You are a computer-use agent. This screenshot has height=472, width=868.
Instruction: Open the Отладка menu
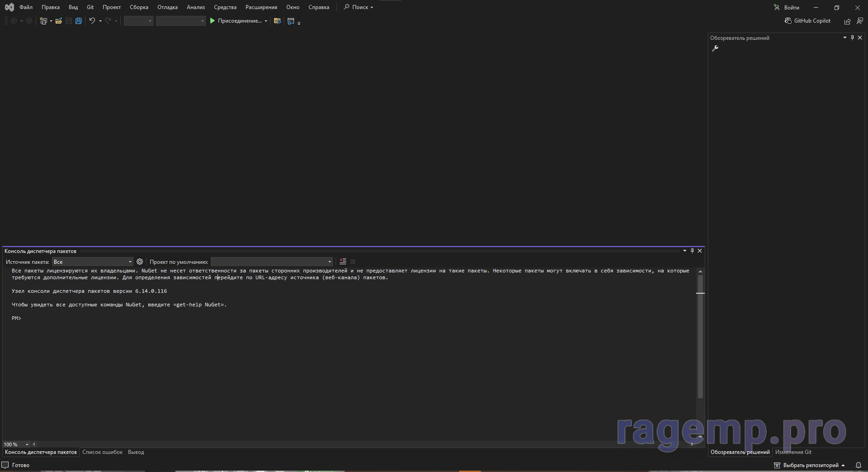click(167, 7)
